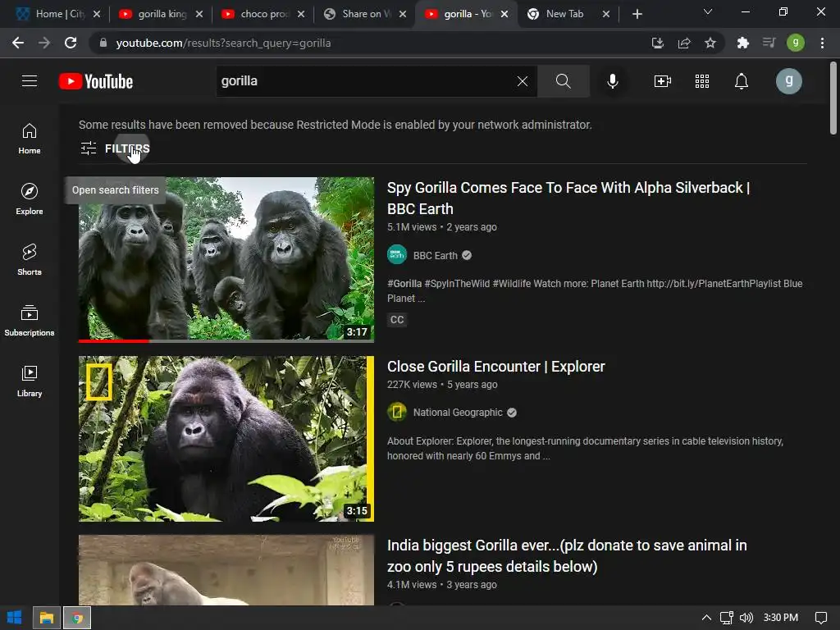Clear the search box with X icon

pyautogui.click(x=523, y=81)
